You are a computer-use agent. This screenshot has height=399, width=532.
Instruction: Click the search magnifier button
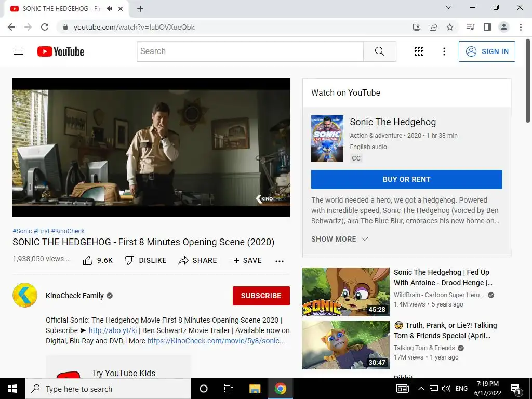click(380, 51)
